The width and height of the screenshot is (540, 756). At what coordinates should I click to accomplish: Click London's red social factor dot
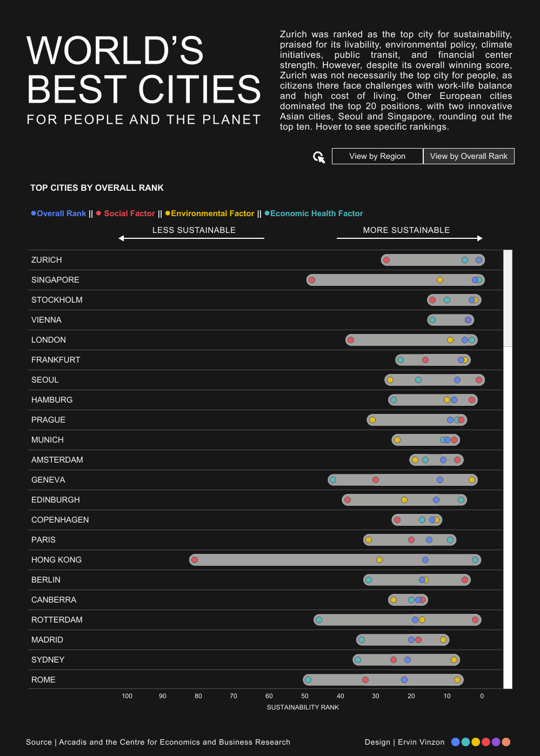point(351,340)
